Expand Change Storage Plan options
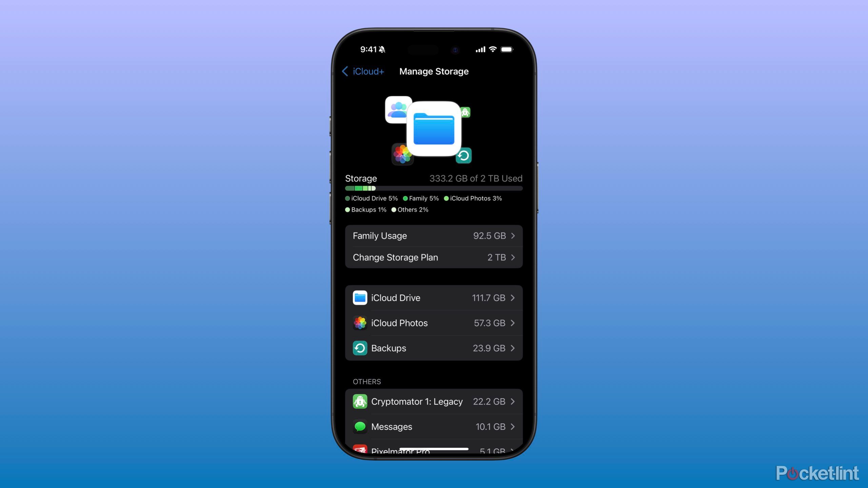This screenshot has width=868, height=488. 433,258
